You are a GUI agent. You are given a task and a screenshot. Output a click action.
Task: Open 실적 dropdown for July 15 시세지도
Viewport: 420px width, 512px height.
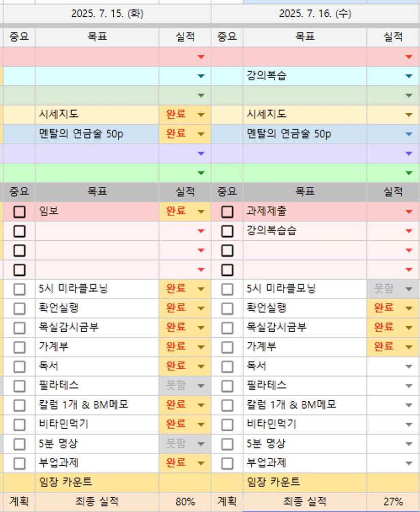click(201, 115)
